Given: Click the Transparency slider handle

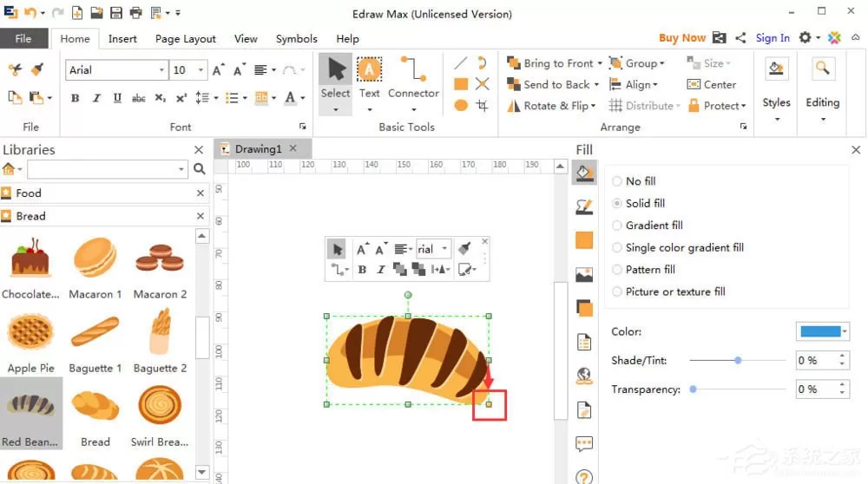Looking at the screenshot, I should point(693,389).
